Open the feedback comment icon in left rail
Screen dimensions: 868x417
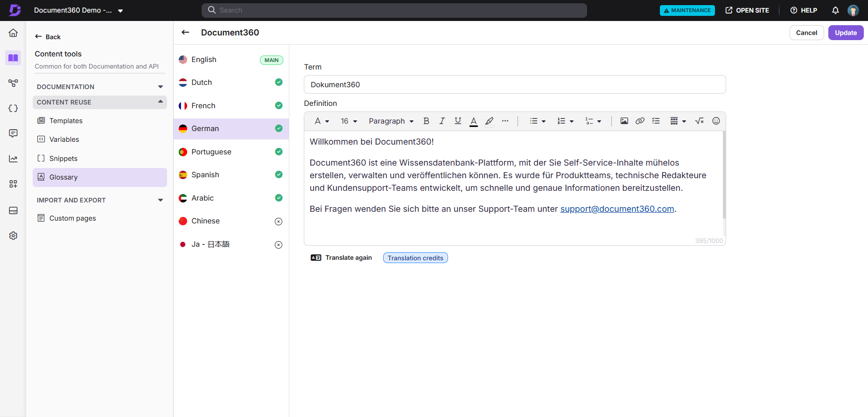click(13, 133)
